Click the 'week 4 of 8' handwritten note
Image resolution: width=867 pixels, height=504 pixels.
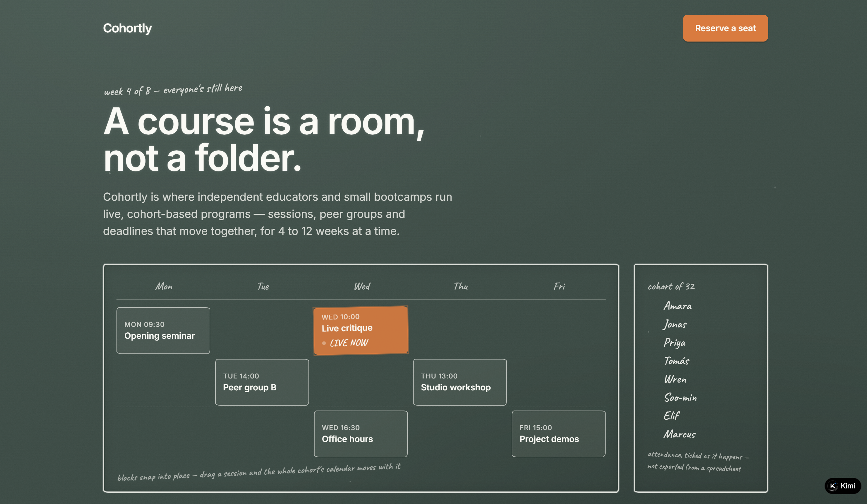tap(173, 89)
